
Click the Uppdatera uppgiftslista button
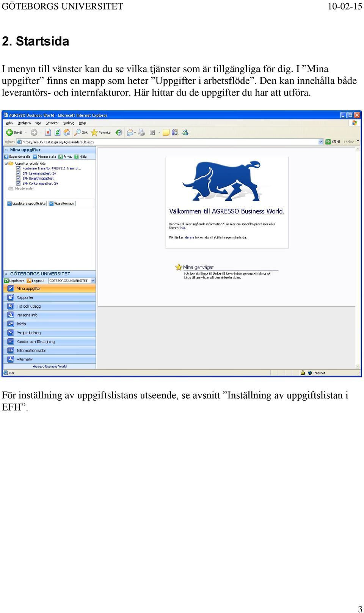[x=27, y=204]
